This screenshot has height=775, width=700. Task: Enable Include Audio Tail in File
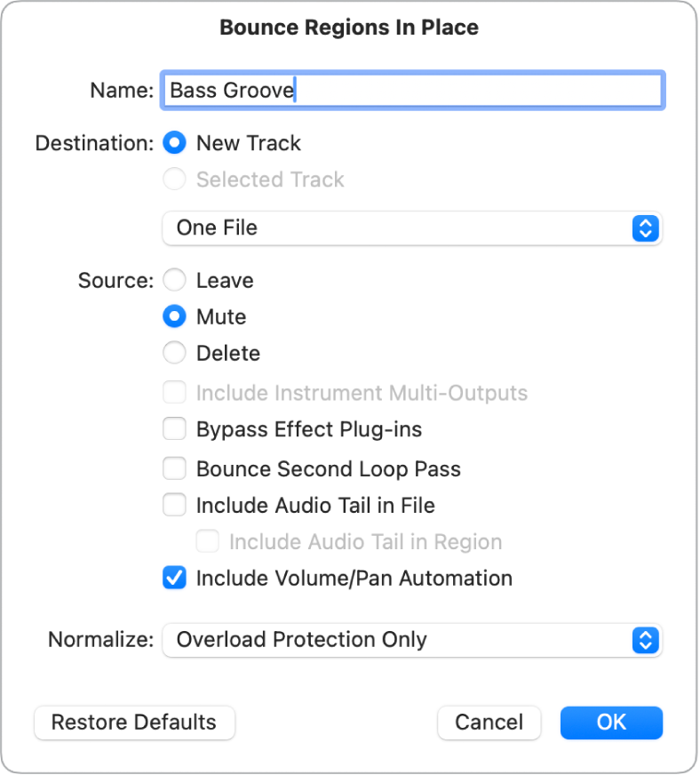174,505
